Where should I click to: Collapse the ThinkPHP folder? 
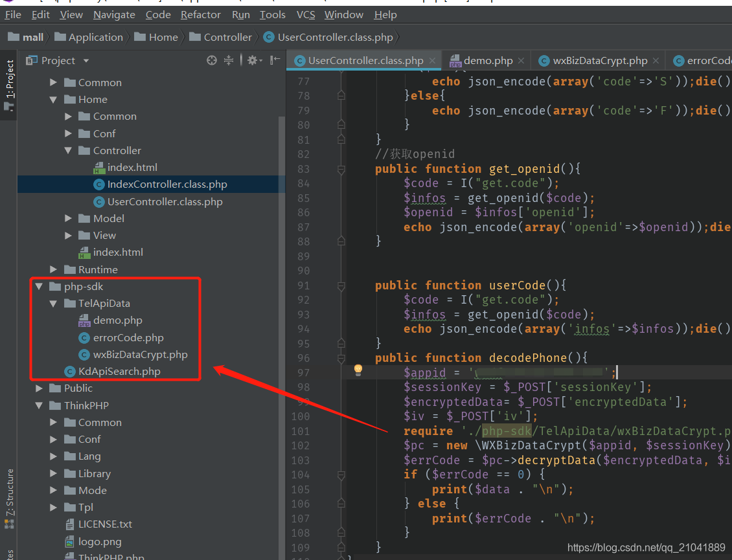[39, 405]
